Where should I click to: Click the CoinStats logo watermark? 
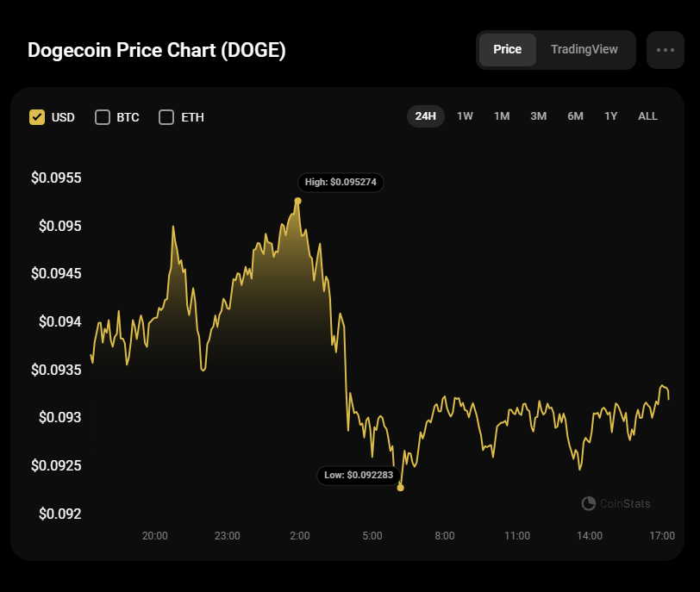click(x=616, y=503)
